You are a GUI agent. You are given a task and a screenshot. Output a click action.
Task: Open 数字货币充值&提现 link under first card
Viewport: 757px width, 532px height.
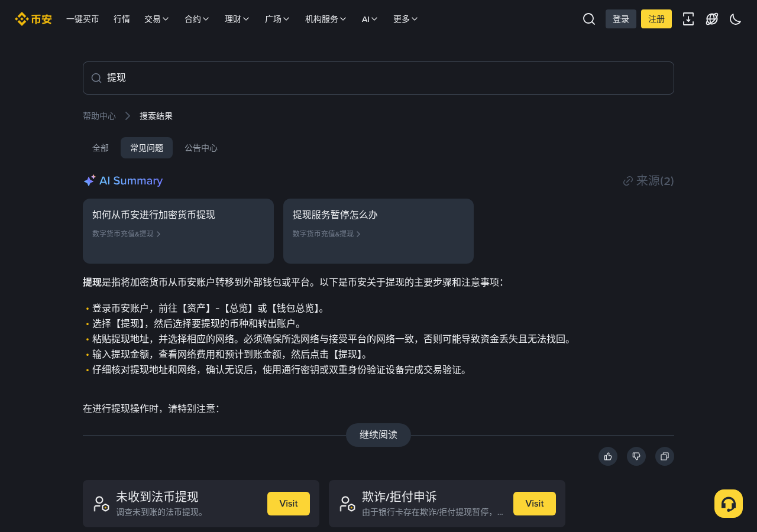[x=126, y=233]
